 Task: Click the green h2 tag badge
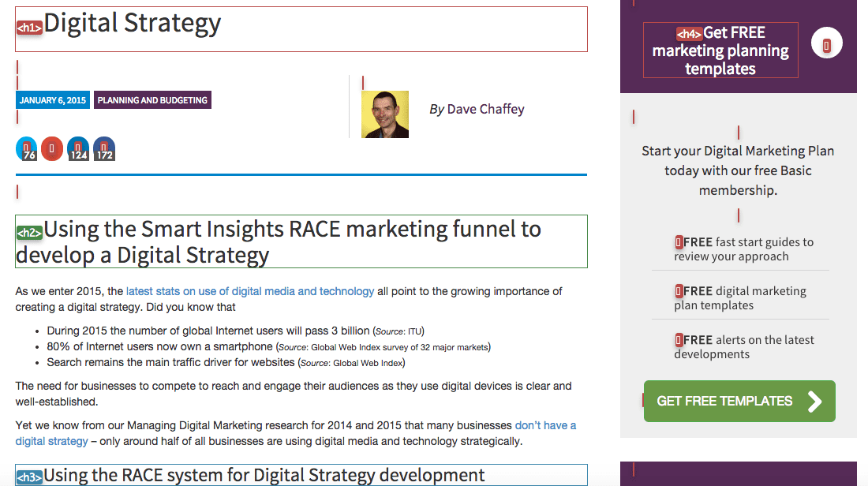(x=29, y=233)
